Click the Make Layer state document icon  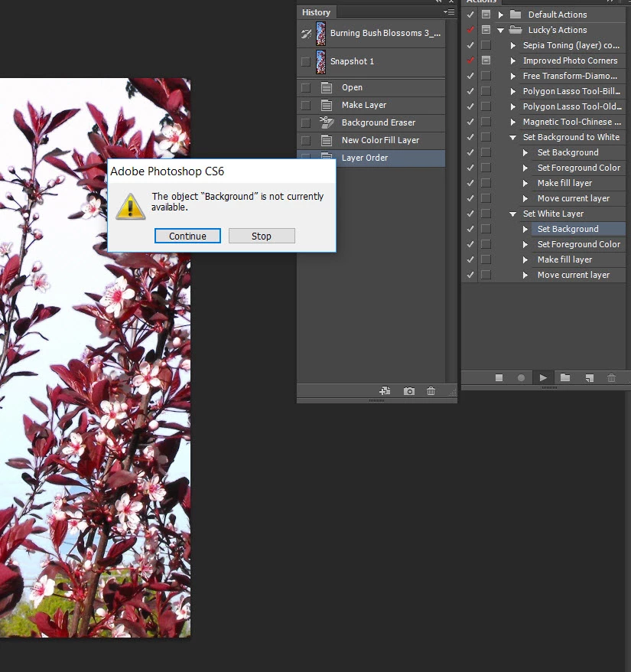pyautogui.click(x=327, y=105)
